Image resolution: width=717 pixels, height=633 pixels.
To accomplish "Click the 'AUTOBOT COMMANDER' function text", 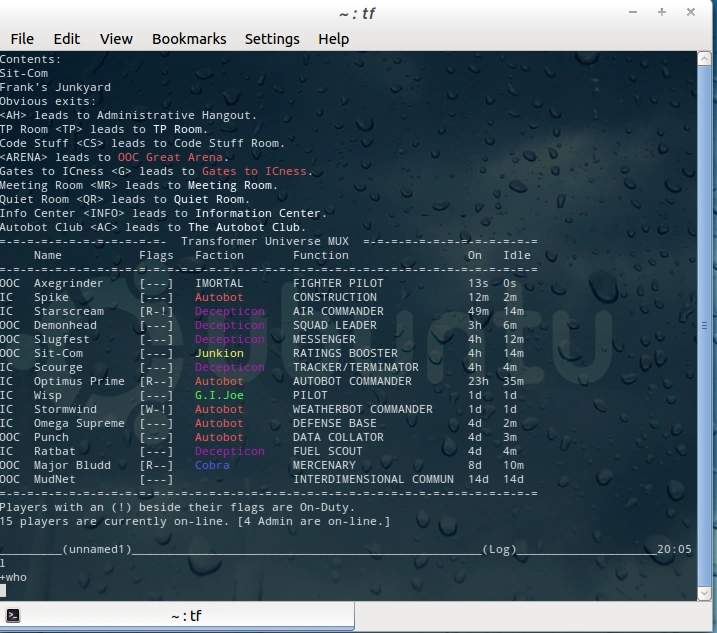I will click(x=352, y=381).
